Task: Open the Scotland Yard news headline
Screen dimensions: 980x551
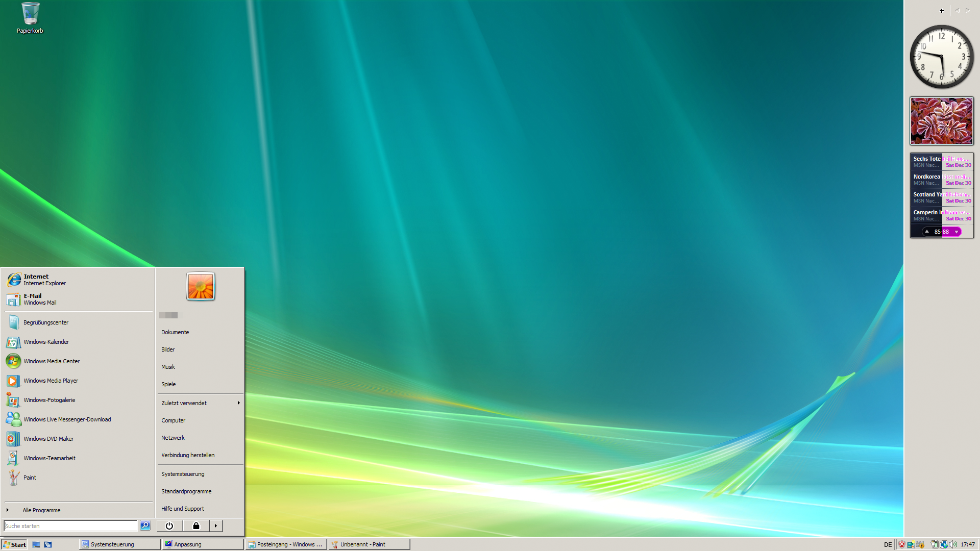Action: coord(942,197)
